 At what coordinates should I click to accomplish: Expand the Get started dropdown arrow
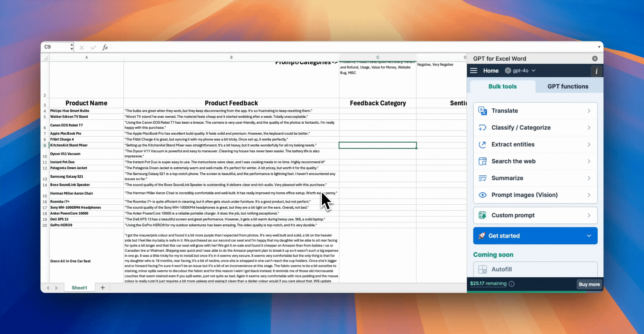coord(589,236)
